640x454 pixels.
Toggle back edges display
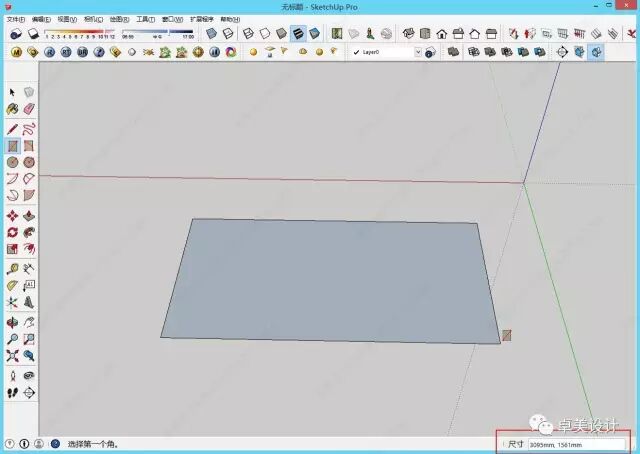pos(228,33)
